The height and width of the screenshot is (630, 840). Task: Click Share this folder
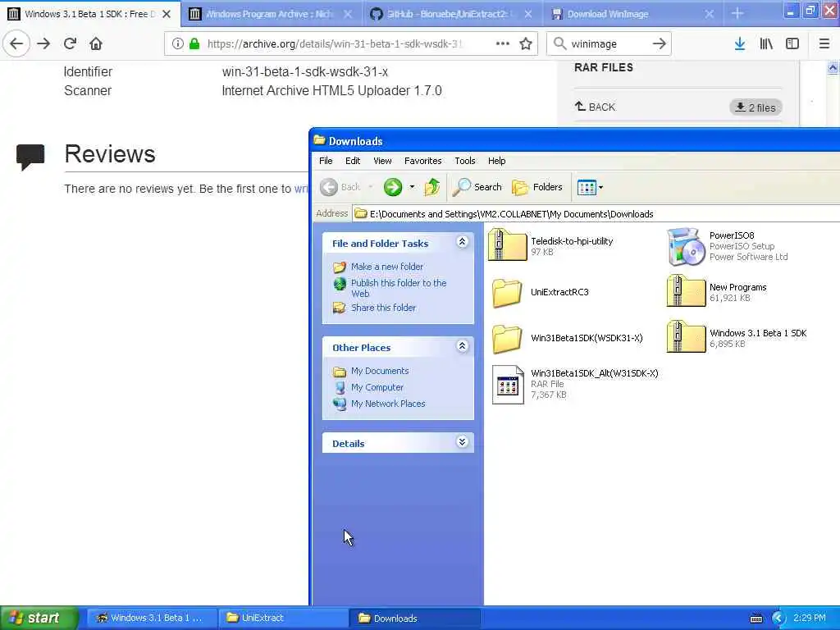pyautogui.click(x=383, y=308)
